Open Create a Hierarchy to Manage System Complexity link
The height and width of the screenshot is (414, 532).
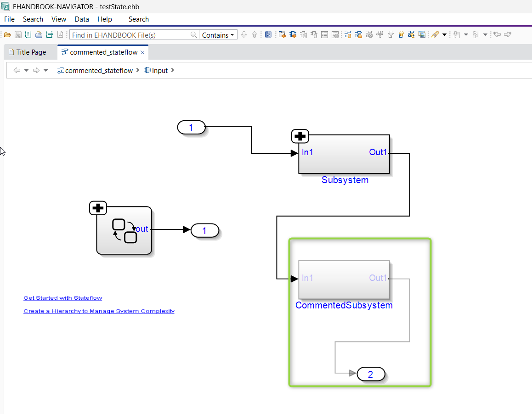[x=99, y=311]
